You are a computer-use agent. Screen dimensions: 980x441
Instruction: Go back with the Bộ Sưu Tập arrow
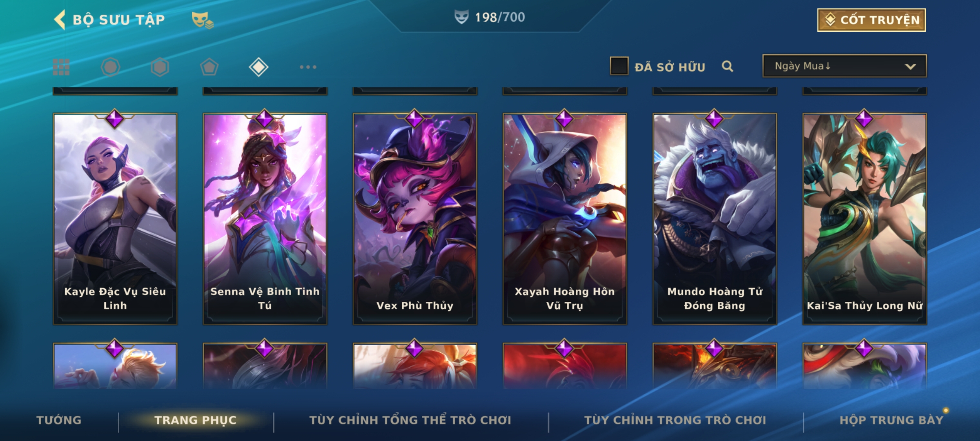pos(60,20)
